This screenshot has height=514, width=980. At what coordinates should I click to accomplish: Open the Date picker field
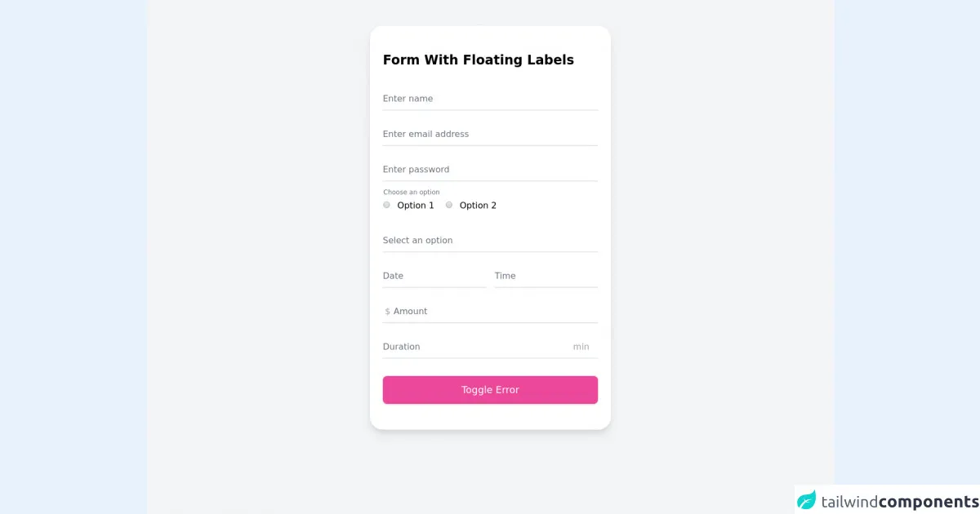[x=434, y=276]
